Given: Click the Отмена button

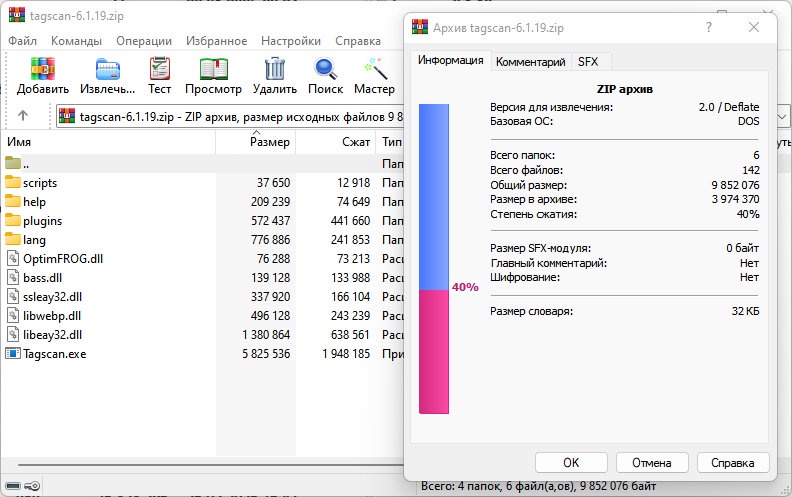Looking at the screenshot, I should 652,463.
